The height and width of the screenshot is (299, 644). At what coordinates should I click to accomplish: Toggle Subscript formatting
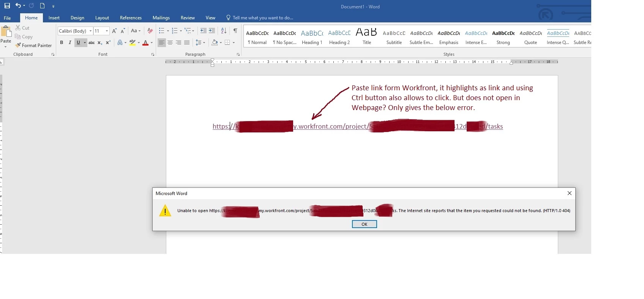point(100,42)
